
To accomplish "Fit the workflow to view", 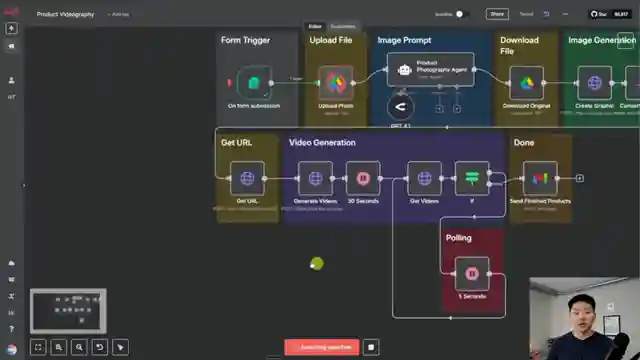I will tap(38, 347).
